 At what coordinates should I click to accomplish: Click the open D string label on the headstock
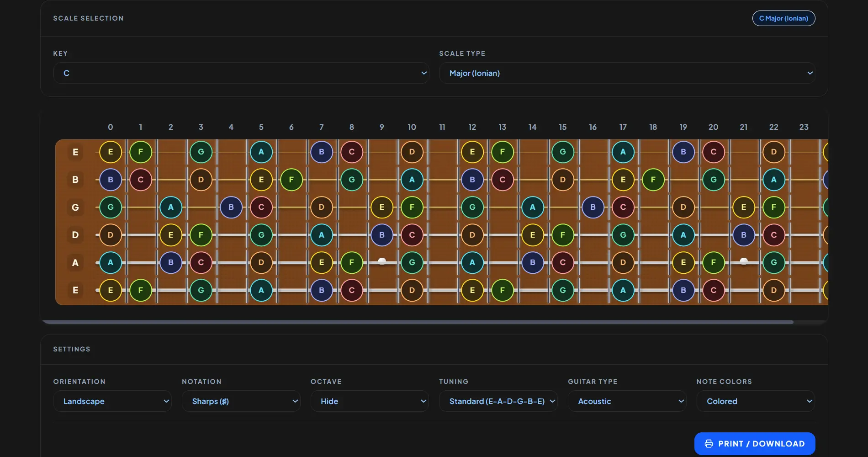(75, 235)
